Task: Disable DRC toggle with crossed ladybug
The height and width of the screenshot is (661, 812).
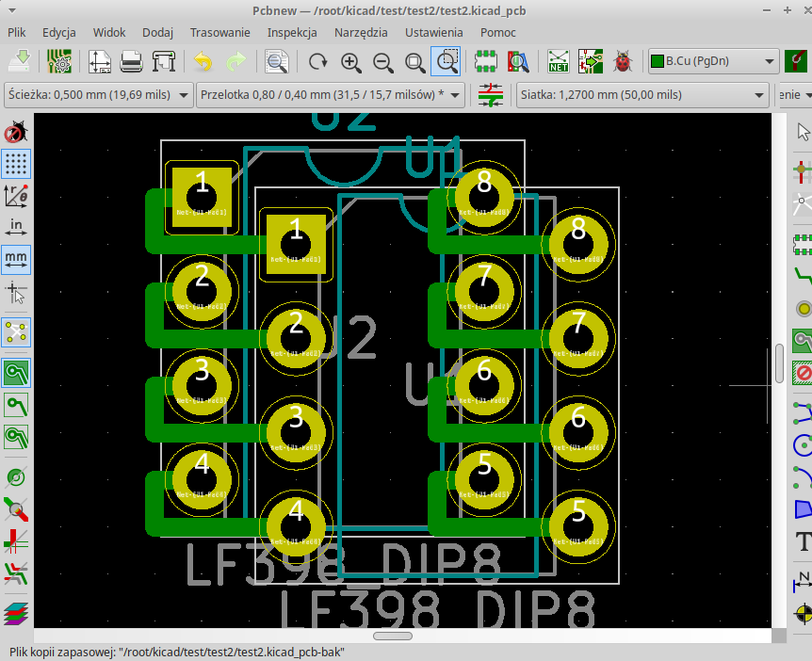Action: (x=16, y=132)
